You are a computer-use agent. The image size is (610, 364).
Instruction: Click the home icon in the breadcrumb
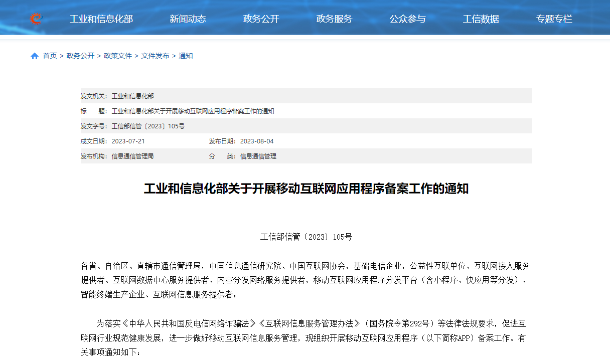[35, 56]
